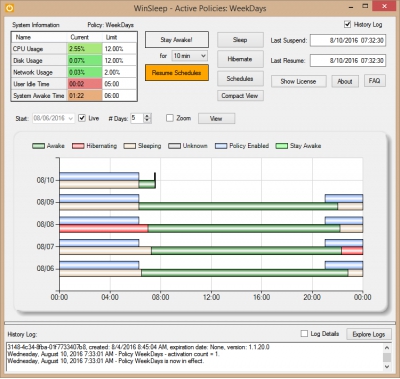Click the System Awake Time limit 06:00

click(120, 95)
